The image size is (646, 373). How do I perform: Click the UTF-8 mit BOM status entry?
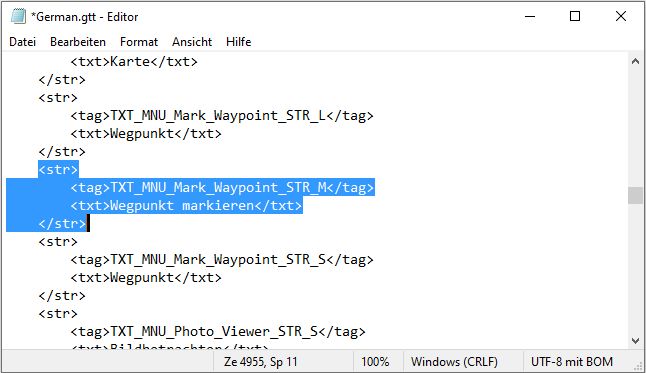coord(572,362)
